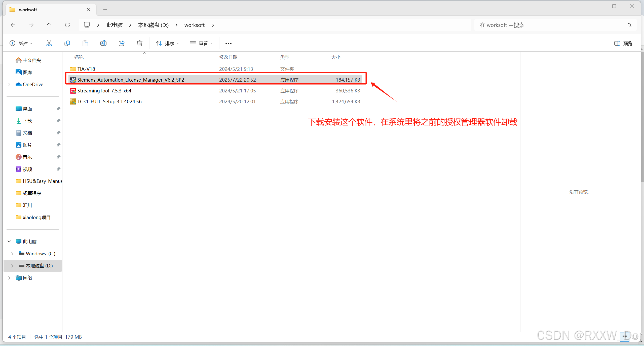The image size is (644, 346).
Task: Refresh the worksoft folder
Action: (67, 25)
